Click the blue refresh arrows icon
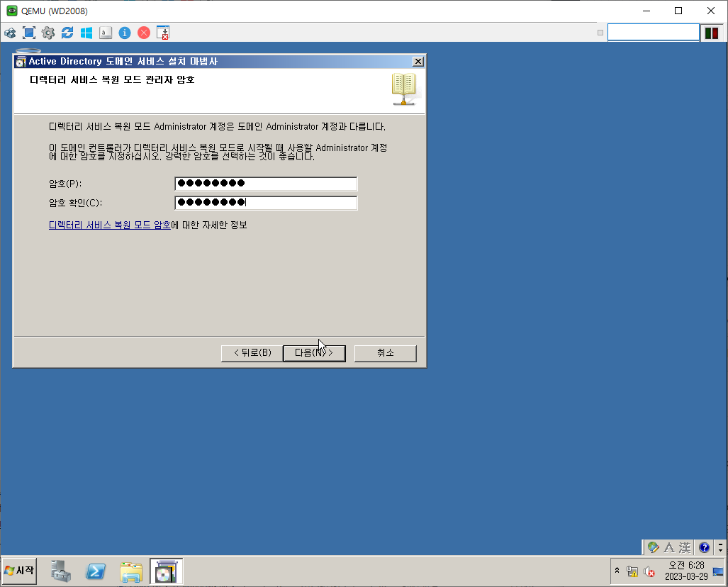The height and width of the screenshot is (587, 728). pos(67,33)
